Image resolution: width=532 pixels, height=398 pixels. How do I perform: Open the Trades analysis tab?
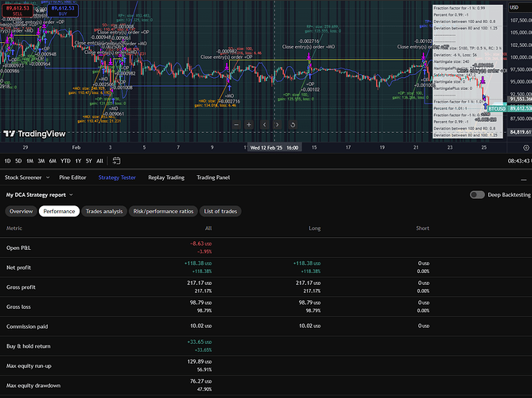click(104, 211)
